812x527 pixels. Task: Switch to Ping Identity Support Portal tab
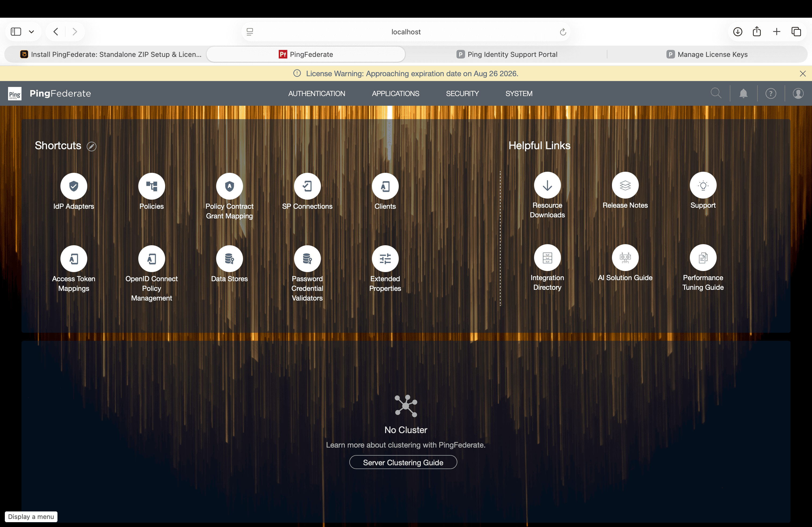[507, 54]
